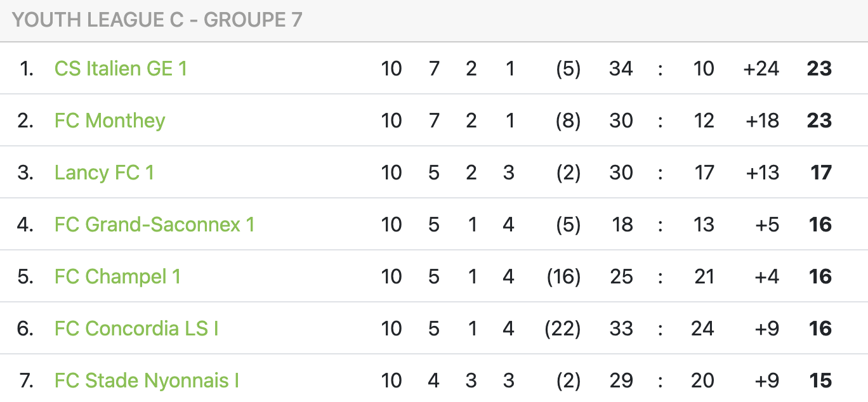Select Lancy FC 1's 17 points total
This screenshot has width=868, height=402.
(x=820, y=172)
